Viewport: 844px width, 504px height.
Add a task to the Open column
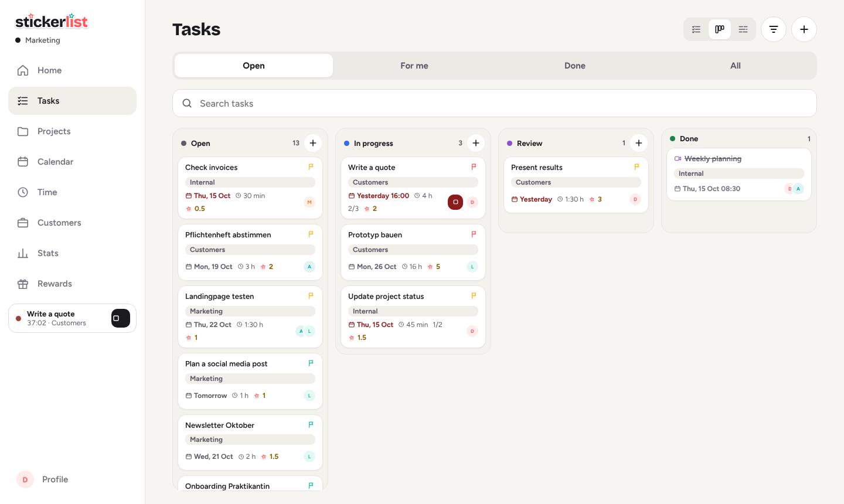(x=313, y=143)
